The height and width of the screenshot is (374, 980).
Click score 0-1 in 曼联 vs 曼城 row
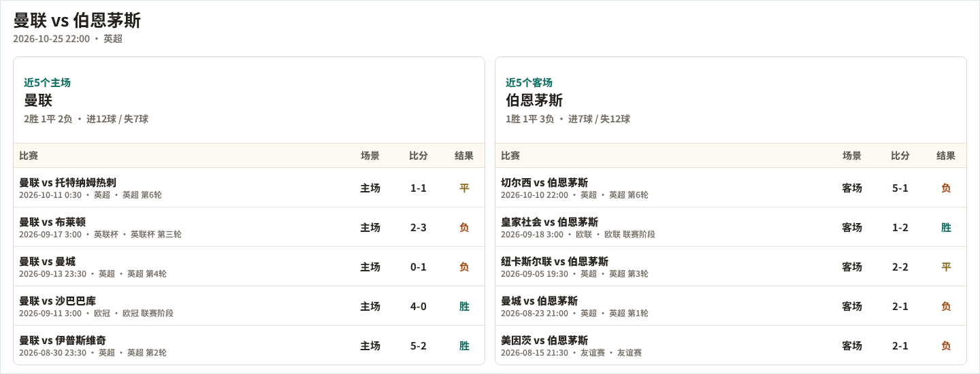(x=419, y=267)
